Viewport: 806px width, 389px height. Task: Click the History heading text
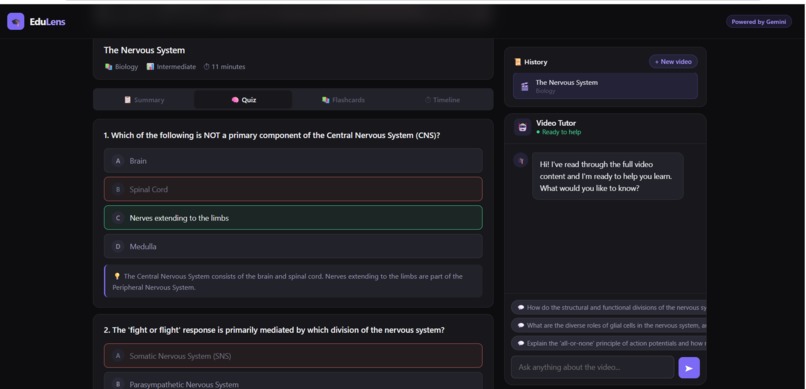click(x=536, y=62)
